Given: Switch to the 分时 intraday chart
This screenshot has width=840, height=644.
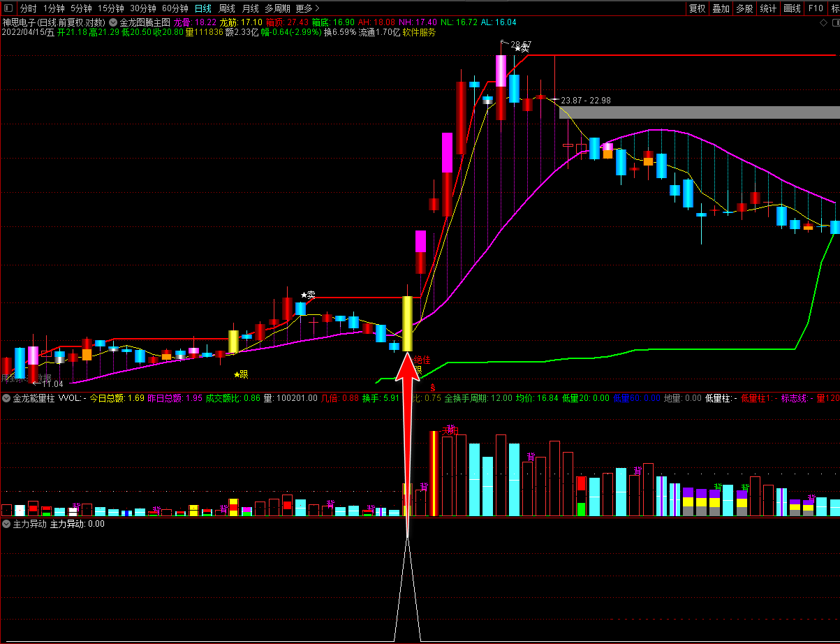Looking at the screenshot, I should click(28, 8).
